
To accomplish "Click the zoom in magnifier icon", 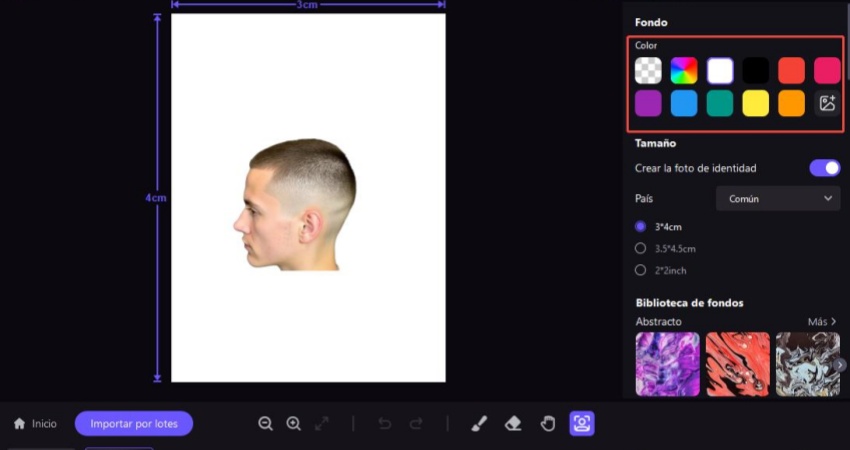I will [293, 424].
